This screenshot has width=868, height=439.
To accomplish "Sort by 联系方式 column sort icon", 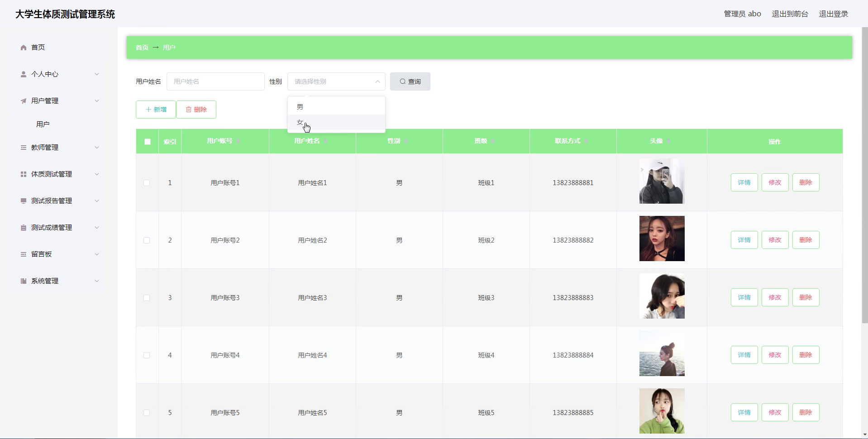I will 586,141.
